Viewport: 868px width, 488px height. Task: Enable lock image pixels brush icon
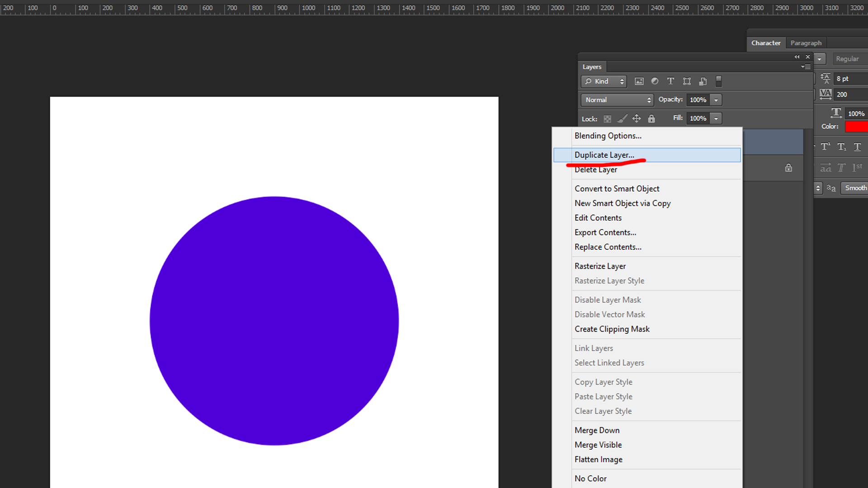pos(622,119)
